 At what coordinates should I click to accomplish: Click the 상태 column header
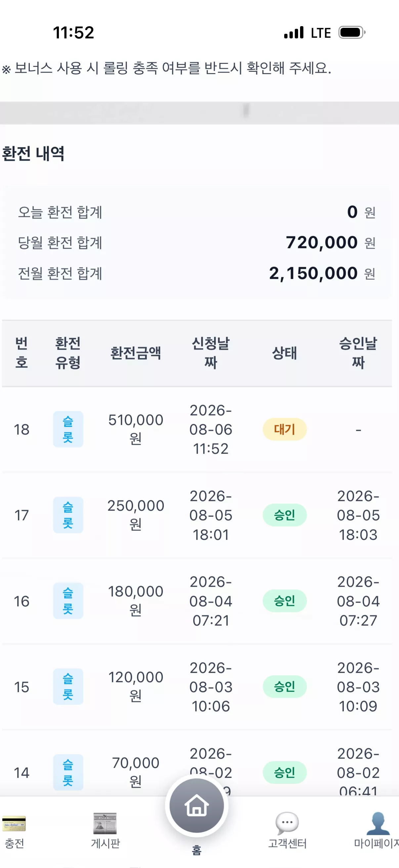(285, 353)
